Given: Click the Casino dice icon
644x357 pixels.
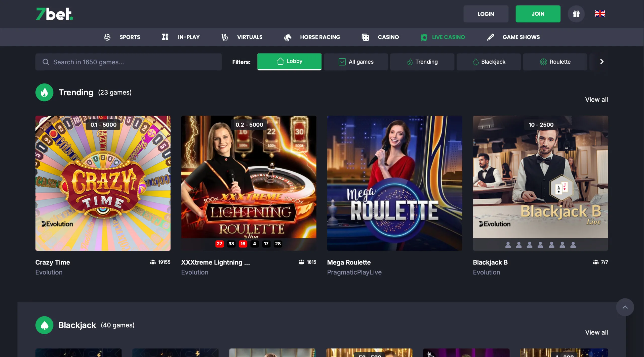Looking at the screenshot, I should [365, 37].
